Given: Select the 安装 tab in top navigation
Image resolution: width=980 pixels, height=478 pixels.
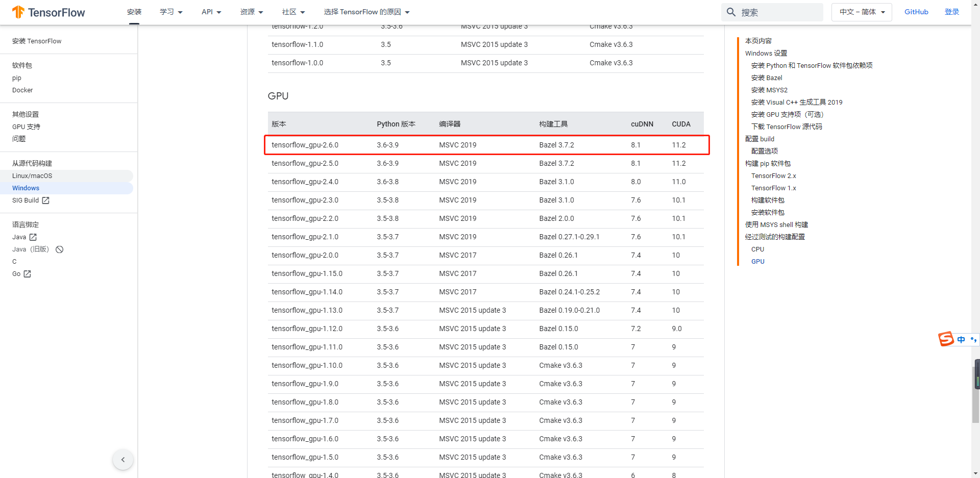Looking at the screenshot, I should click(x=134, y=12).
